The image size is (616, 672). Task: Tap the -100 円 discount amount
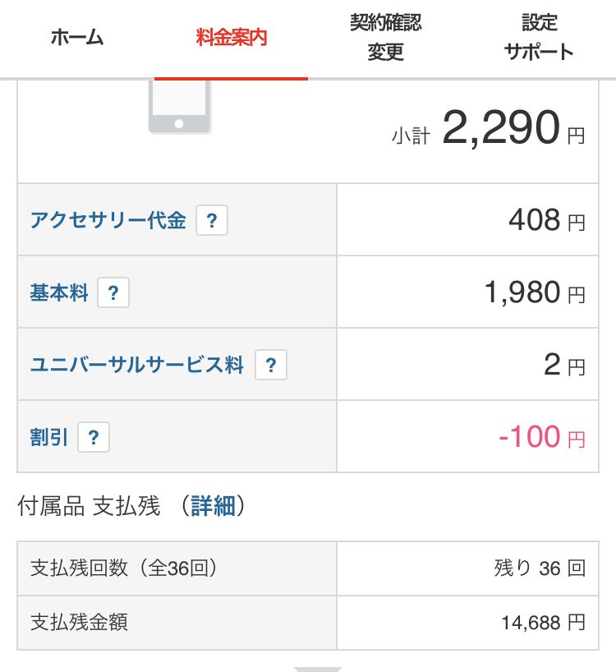(x=542, y=437)
